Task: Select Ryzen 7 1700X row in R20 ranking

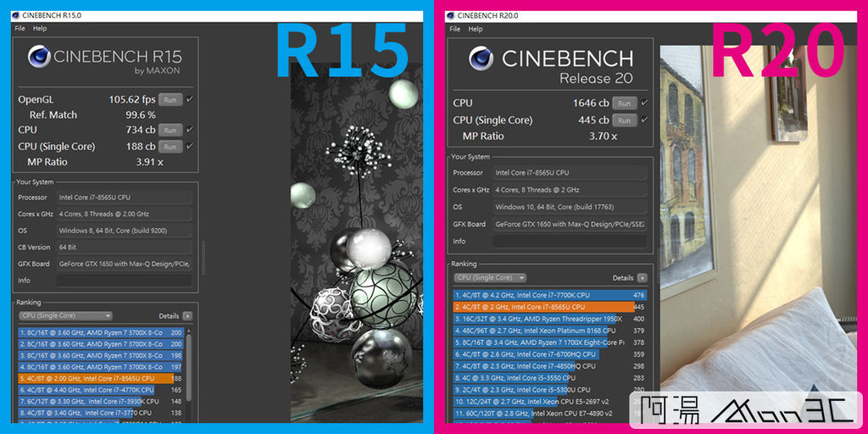Action: click(x=549, y=342)
